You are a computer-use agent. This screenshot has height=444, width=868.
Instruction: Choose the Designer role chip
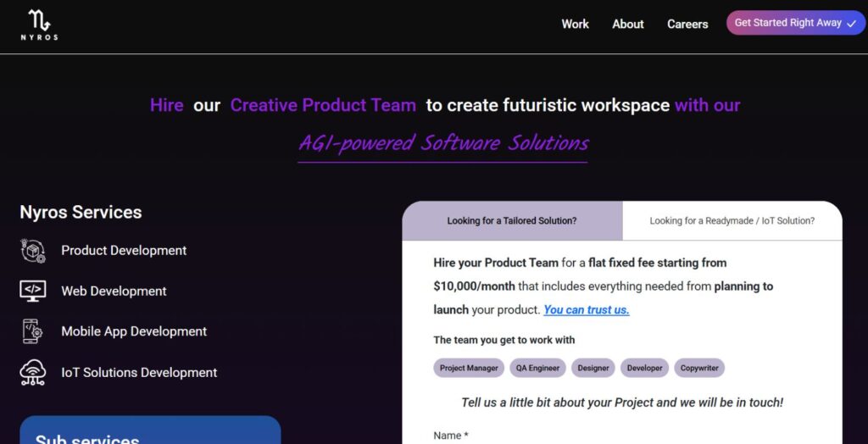pyautogui.click(x=593, y=368)
